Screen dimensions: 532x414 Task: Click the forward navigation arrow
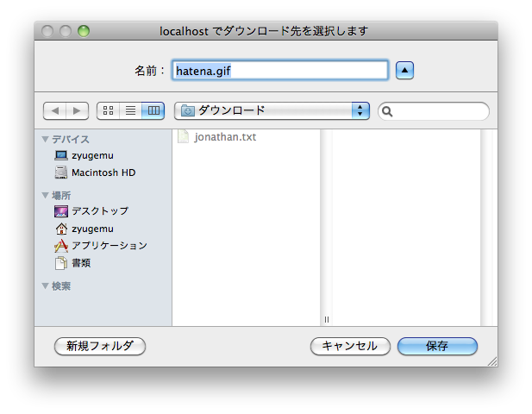77,110
